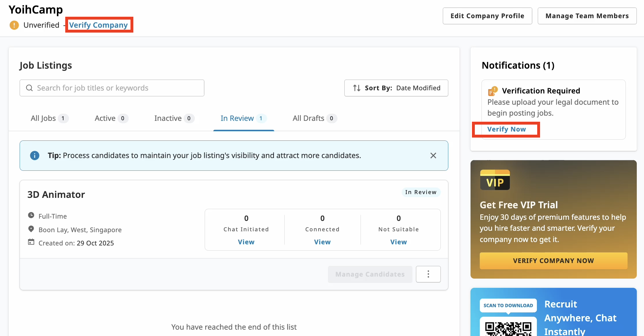644x336 pixels.
Task: Click the sort arrows icon next to Sort By
Action: point(357,88)
